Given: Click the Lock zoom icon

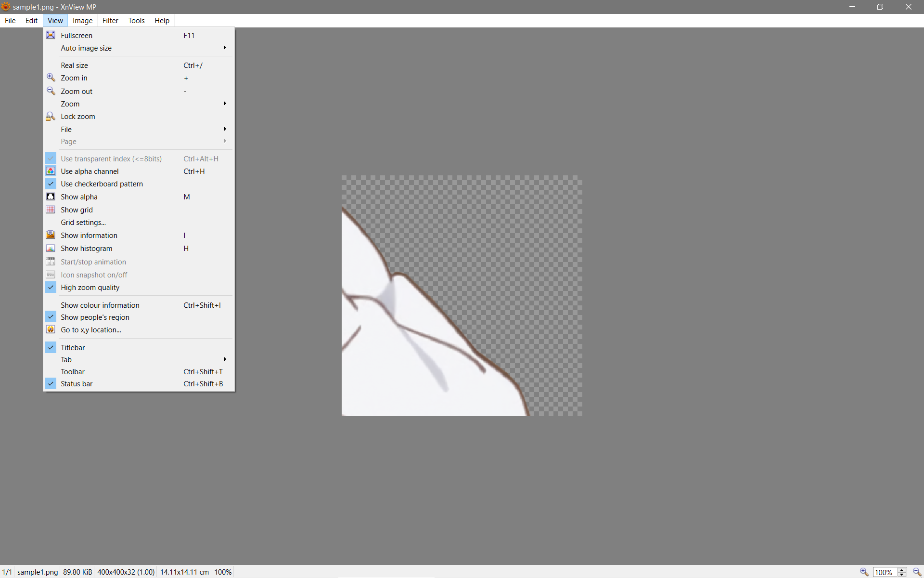Looking at the screenshot, I should point(51,117).
